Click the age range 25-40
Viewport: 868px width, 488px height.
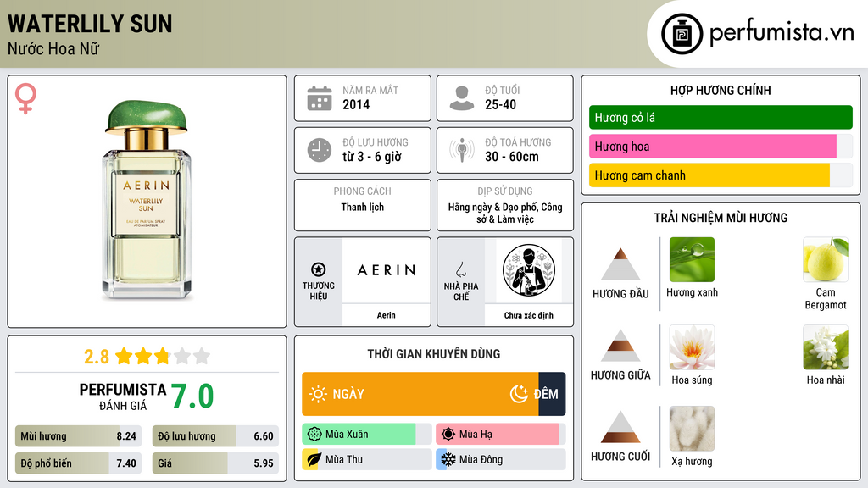click(x=500, y=104)
